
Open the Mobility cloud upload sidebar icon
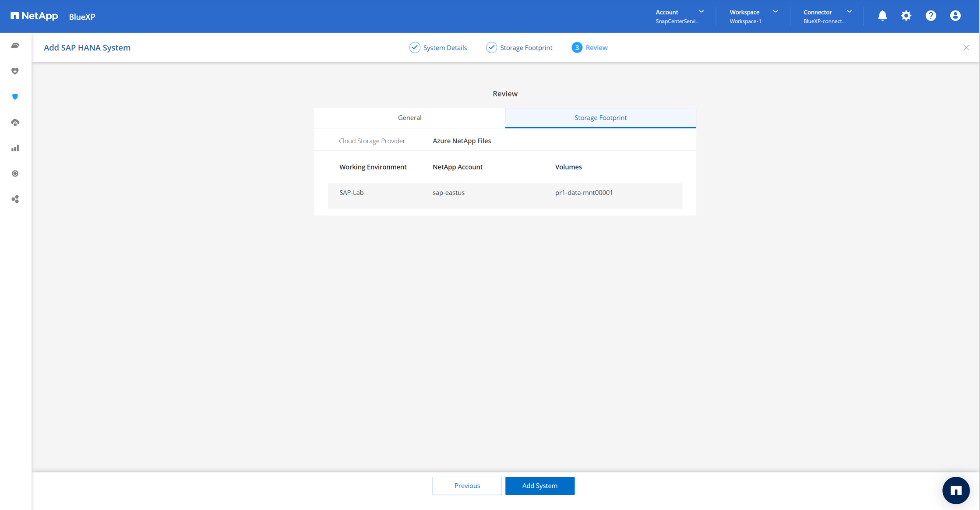[x=15, y=122]
